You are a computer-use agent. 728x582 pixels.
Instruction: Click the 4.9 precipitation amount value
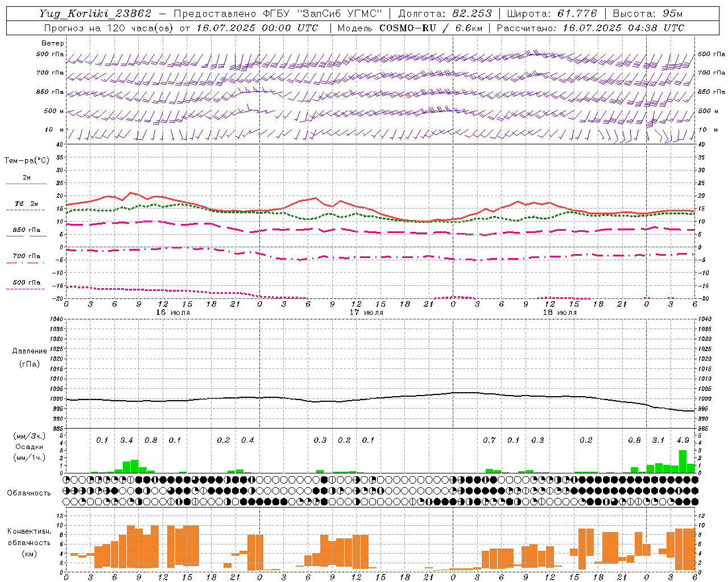point(682,440)
